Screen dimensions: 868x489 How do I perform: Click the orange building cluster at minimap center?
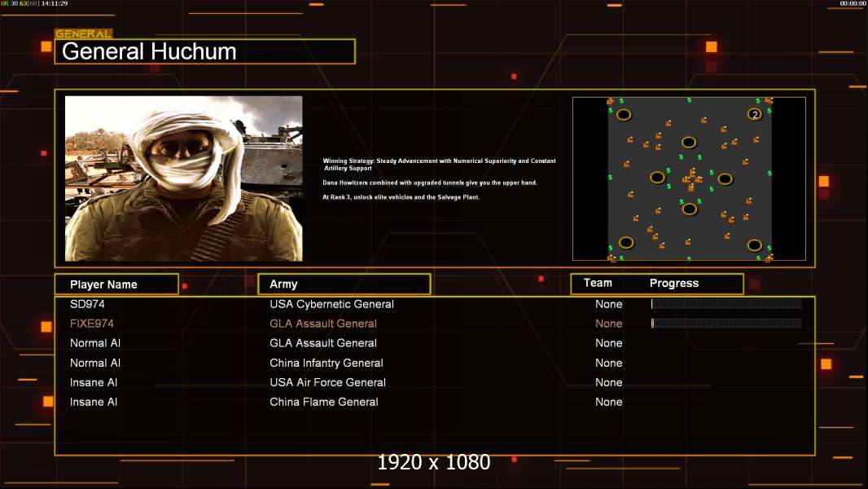tap(690, 178)
